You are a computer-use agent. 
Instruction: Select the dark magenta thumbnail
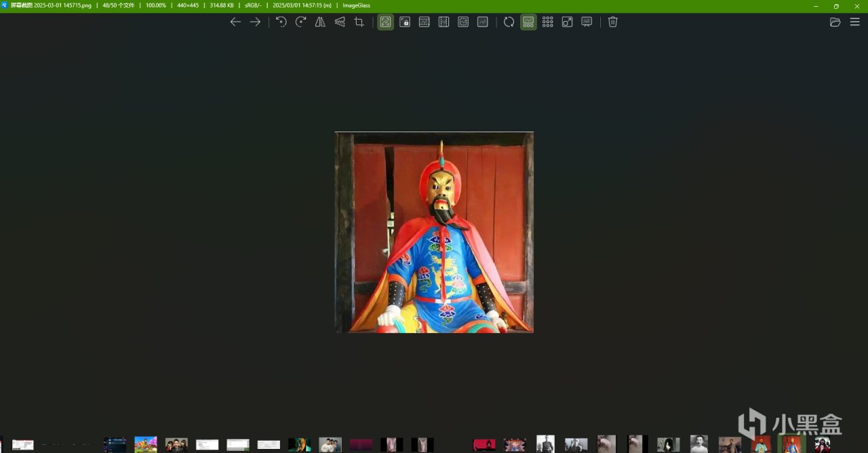tap(361, 444)
